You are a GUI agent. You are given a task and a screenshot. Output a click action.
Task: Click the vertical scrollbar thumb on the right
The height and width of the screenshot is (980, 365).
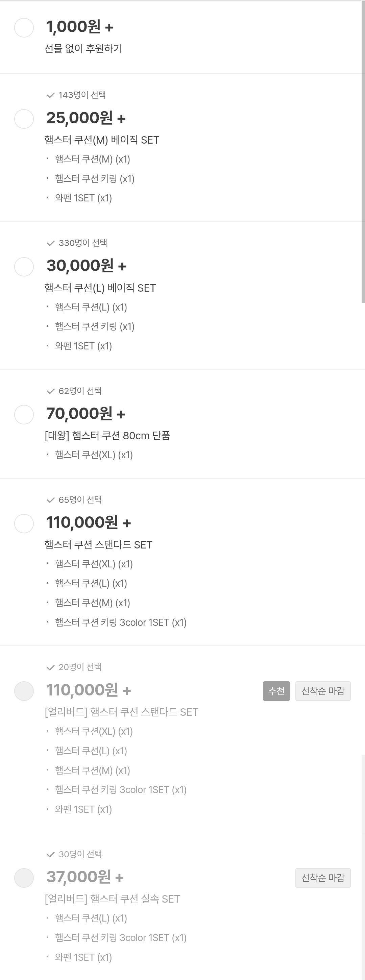click(363, 152)
